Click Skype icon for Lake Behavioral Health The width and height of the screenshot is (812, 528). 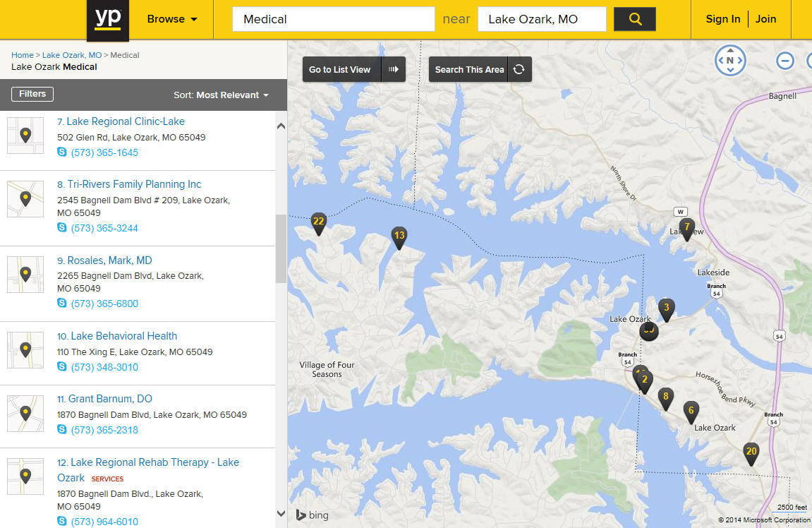[x=61, y=366]
